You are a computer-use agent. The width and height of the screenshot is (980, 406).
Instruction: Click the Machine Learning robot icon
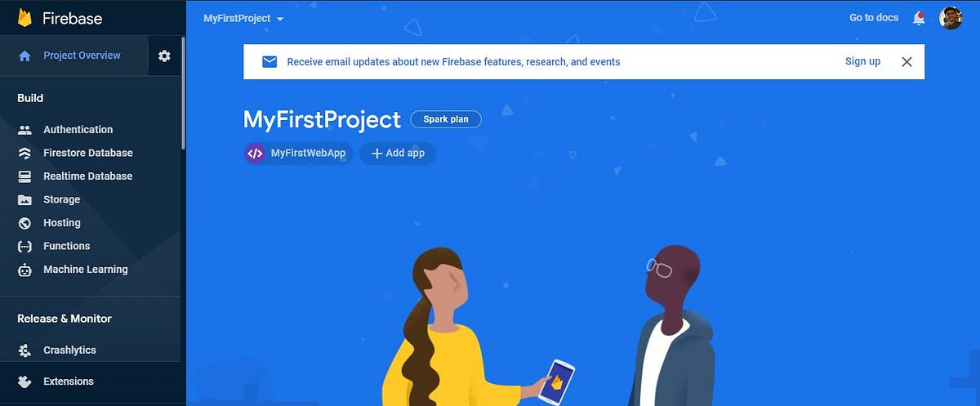[x=25, y=269]
